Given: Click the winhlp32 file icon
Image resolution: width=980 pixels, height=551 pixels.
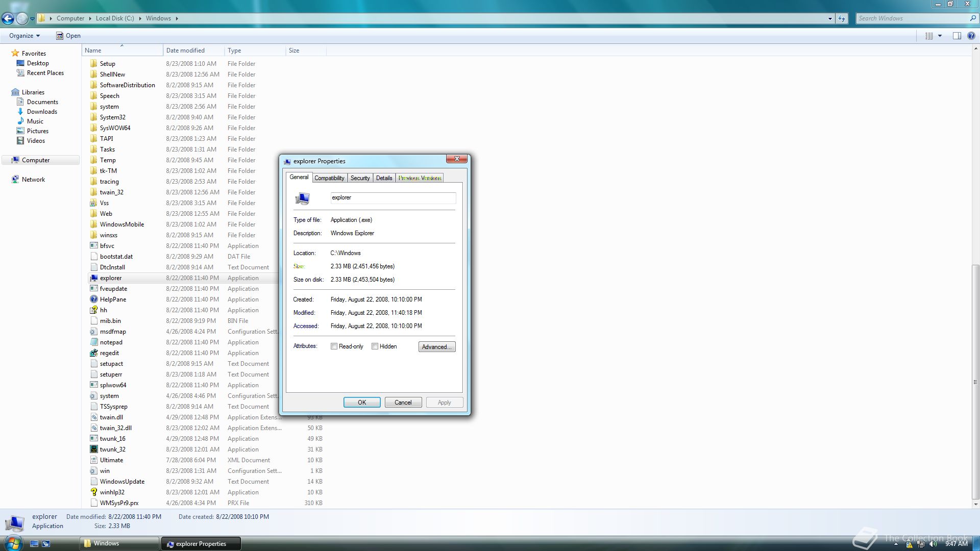Looking at the screenshot, I should (94, 492).
